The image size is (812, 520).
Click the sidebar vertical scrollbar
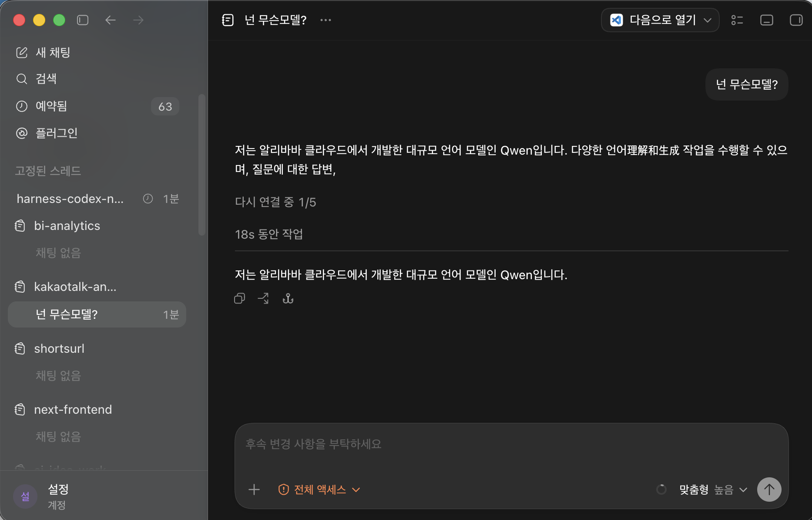201,165
